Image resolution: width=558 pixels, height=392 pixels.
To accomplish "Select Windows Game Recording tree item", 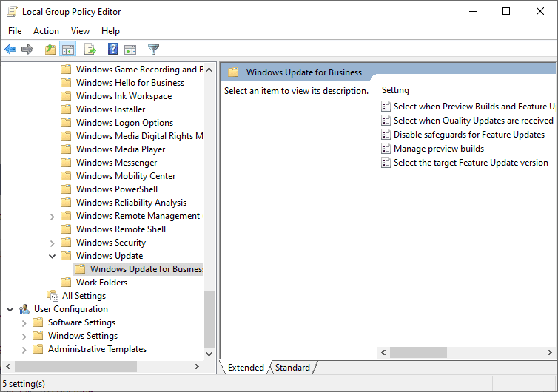I will click(x=139, y=70).
